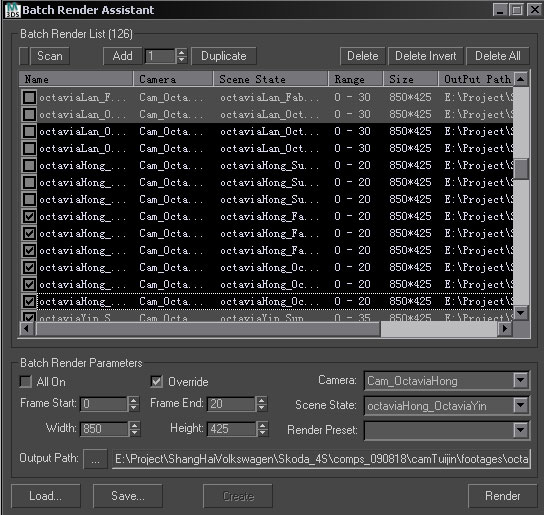This screenshot has width=544, height=515.
Task: Uncheck the focused last octaviaHong_Oc... row checkbox
Action: coord(29,301)
